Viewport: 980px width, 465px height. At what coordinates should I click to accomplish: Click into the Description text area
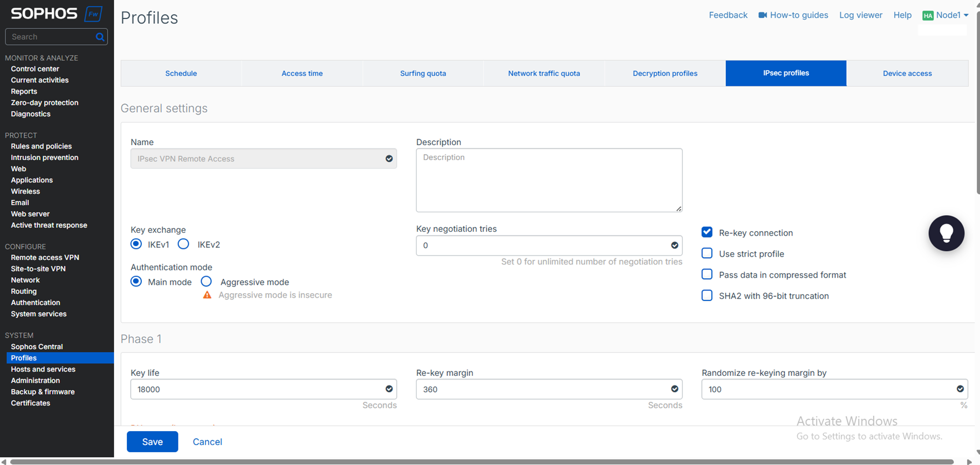[549, 180]
